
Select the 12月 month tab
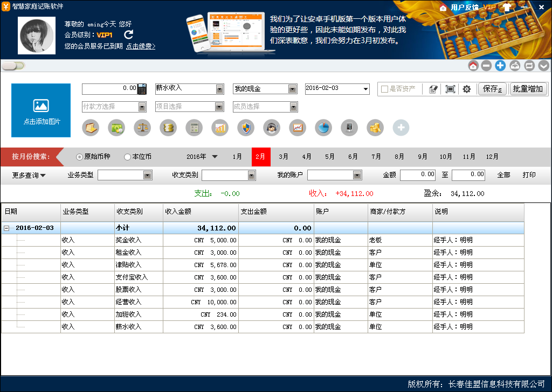pyautogui.click(x=492, y=157)
